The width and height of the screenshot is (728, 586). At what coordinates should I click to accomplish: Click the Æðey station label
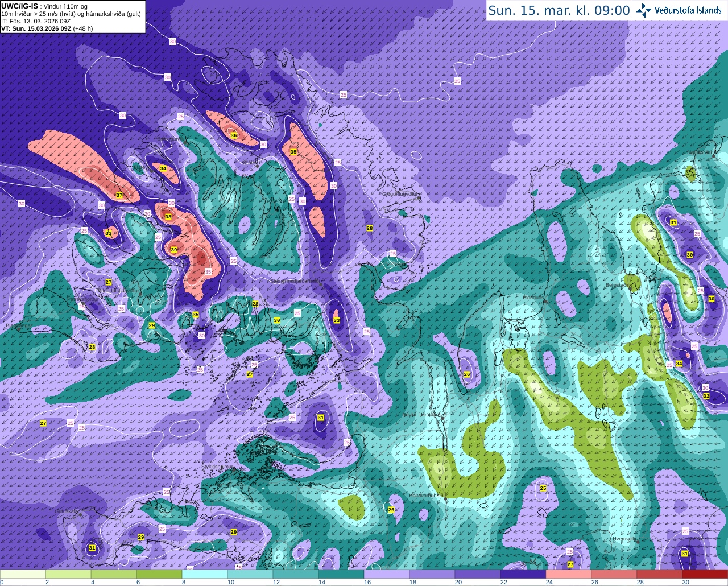(x=249, y=162)
